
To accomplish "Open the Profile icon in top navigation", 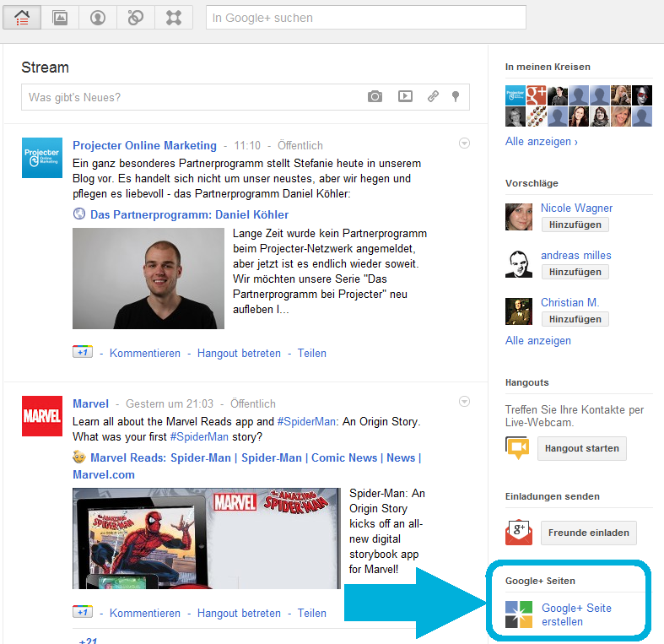I will click(x=98, y=18).
